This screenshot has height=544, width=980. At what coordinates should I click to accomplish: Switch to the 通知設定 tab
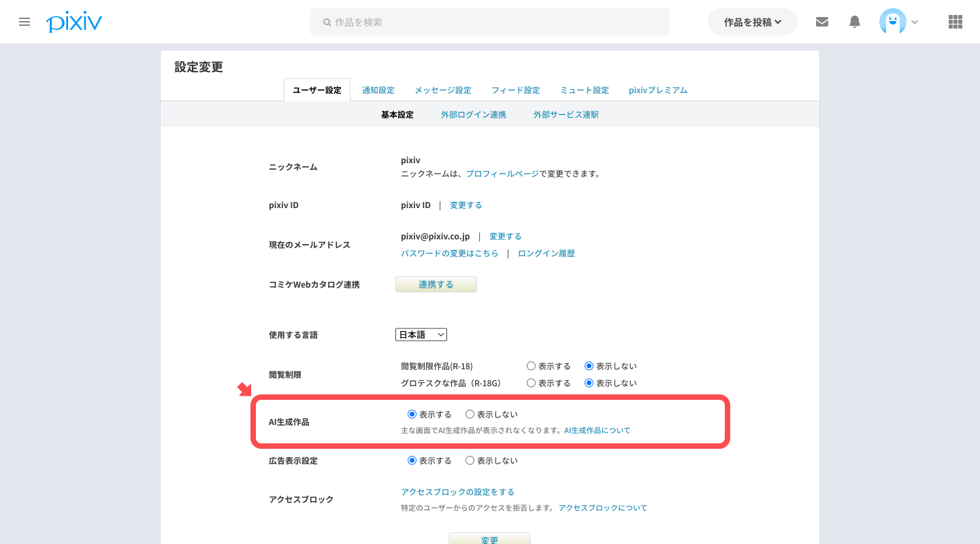378,90
